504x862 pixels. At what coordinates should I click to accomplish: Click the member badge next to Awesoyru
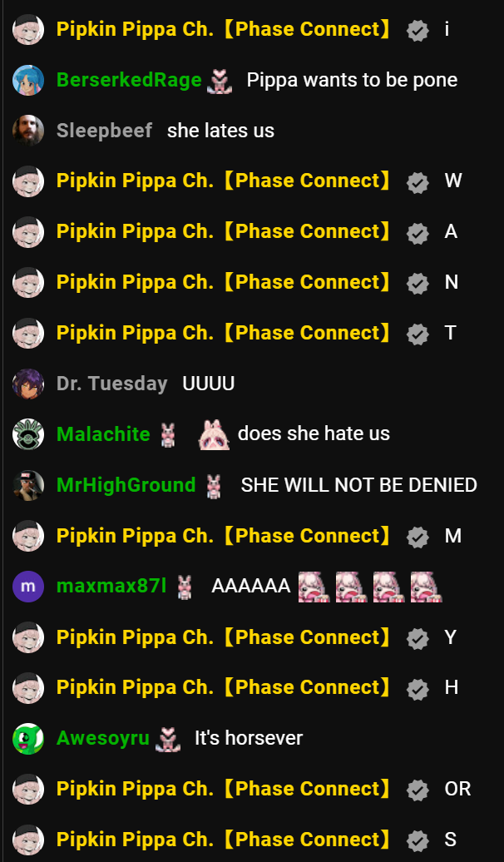pyautogui.click(x=168, y=740)
